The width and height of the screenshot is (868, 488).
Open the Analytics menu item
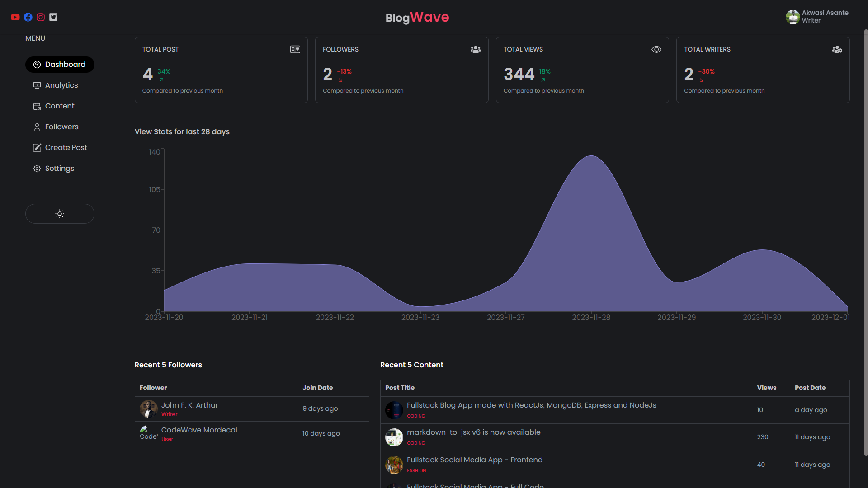tap(61, 85)
